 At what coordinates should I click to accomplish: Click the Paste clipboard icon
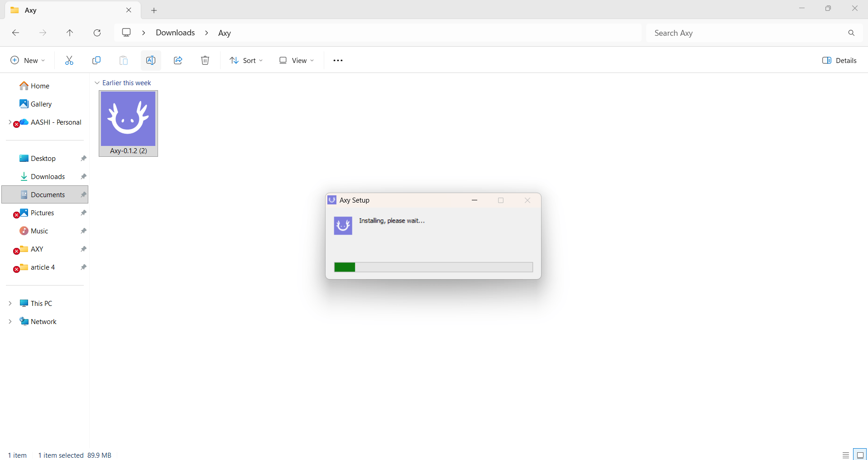coord(124,60)
